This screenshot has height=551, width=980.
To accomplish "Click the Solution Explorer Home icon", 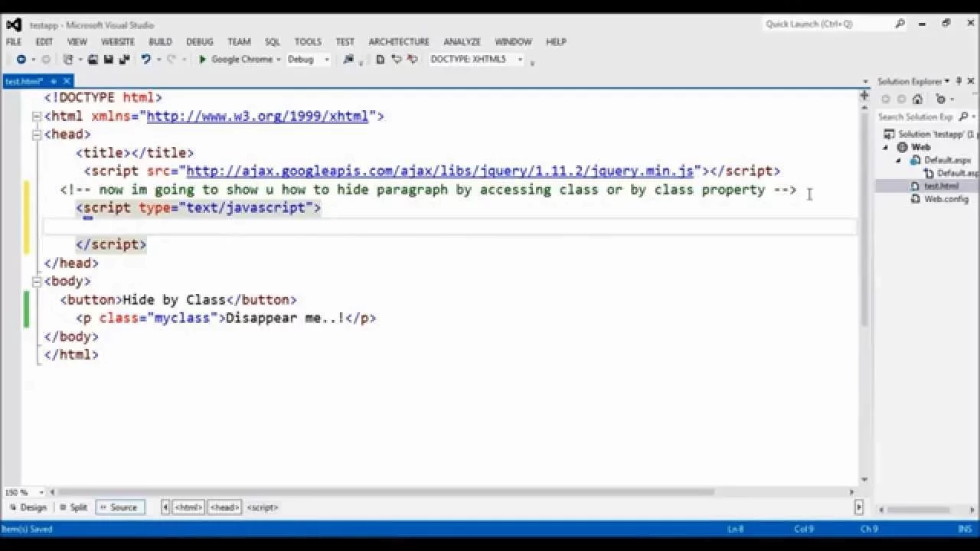I will 917,99.
